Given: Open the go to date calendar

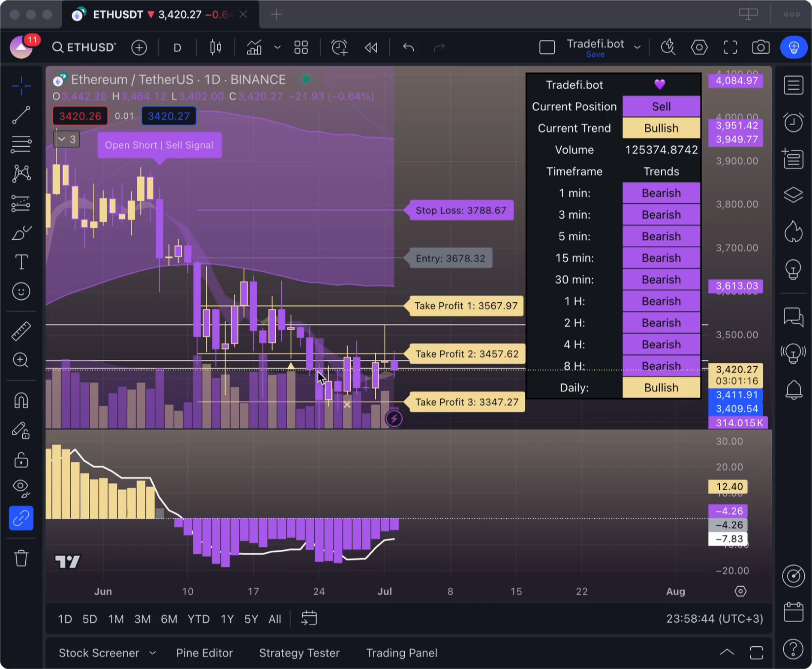Looking at the screenshot, I should pos(309,619).
